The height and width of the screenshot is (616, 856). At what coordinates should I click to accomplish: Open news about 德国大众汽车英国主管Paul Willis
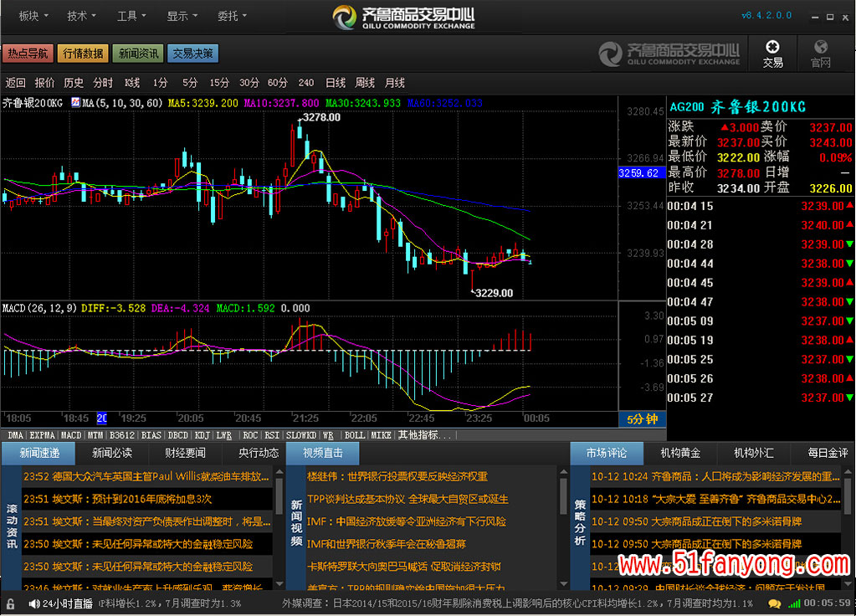pos(146,477)
